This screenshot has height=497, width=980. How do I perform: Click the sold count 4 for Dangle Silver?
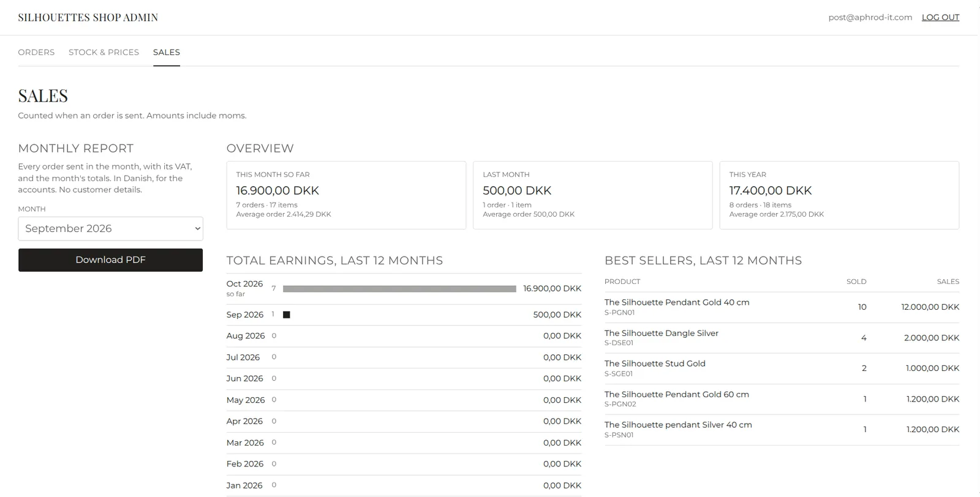point(864,338)
